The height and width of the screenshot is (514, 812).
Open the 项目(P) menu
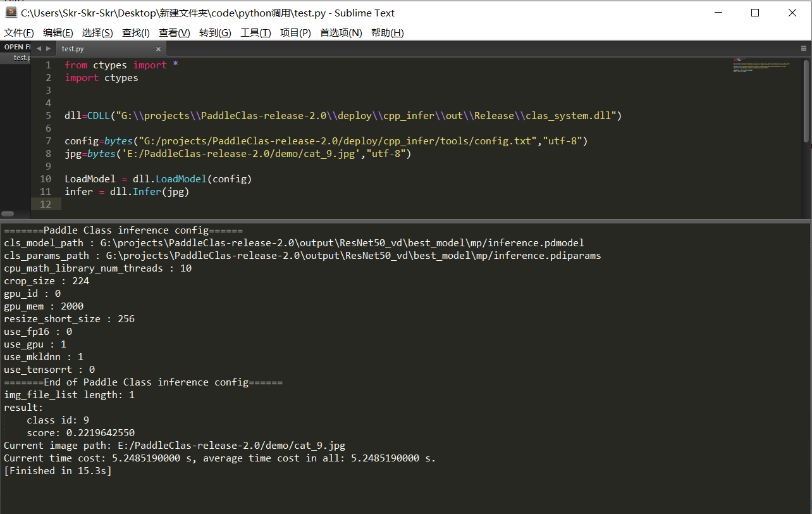[x=295, y=32]
